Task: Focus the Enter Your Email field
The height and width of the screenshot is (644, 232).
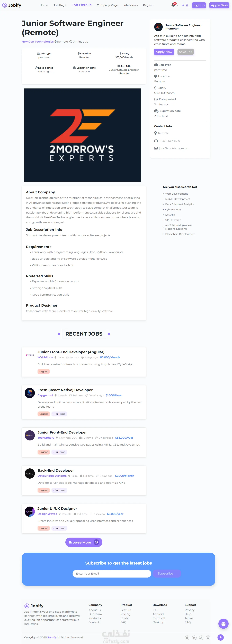Action: (x=112, y=573)
